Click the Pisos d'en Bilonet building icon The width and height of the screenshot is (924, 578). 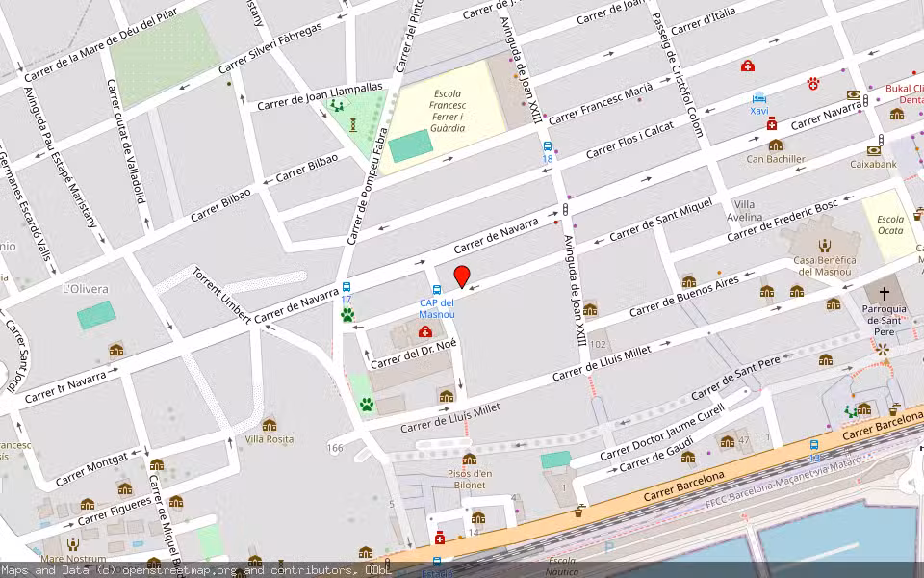[470, 460]
